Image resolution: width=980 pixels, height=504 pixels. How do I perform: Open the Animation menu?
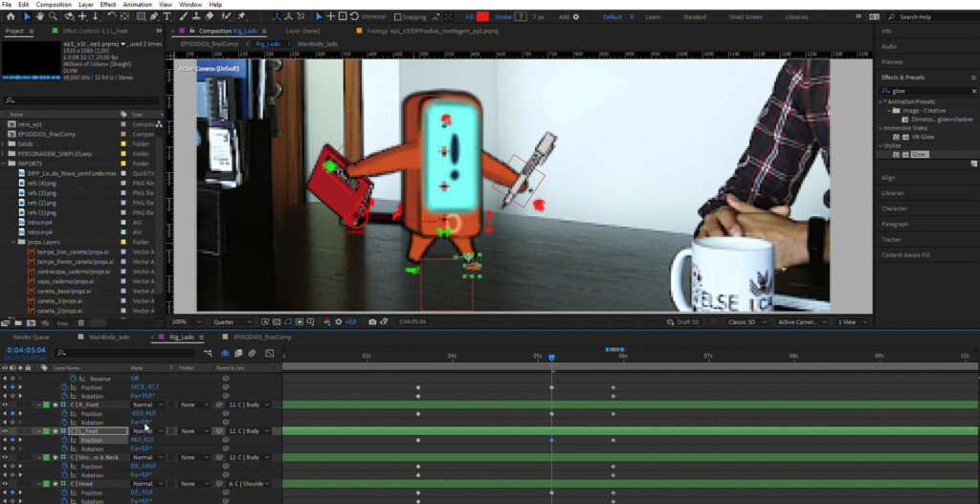[137, 5]
